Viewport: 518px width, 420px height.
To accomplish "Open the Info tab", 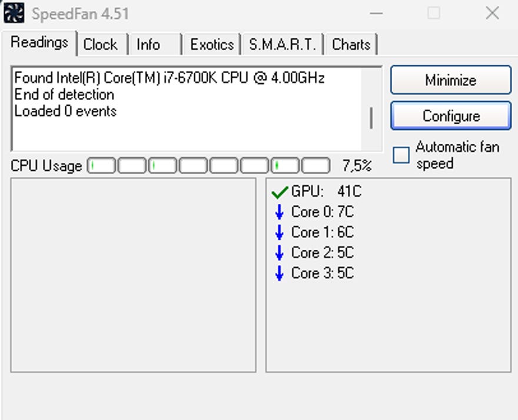I will pyautogui.click(x=148, y=45).
